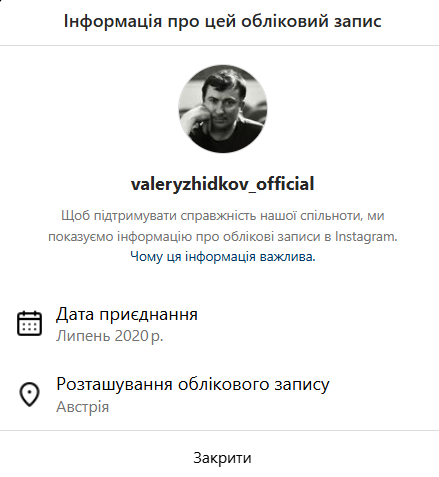Click the year 2020 in join date

tap(131, 336)
